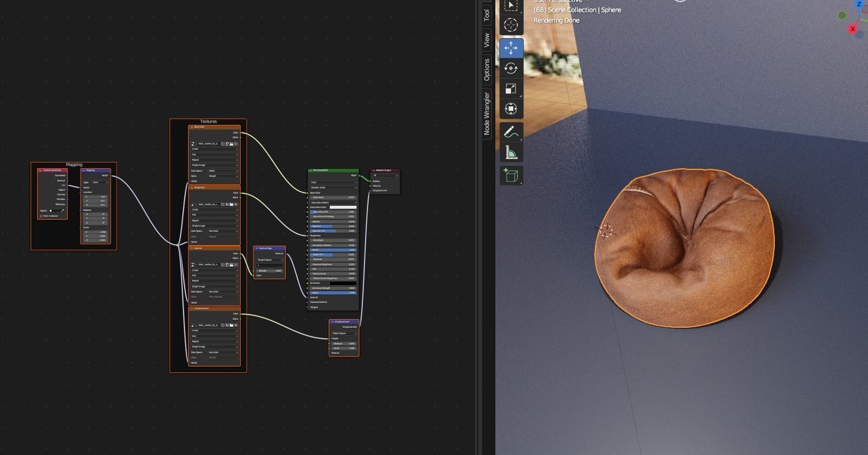The width and height of the screenshot is (868, 455).
Task: Open Object Space dropdown in Displacement node
Action: click(x=344, y=333)
